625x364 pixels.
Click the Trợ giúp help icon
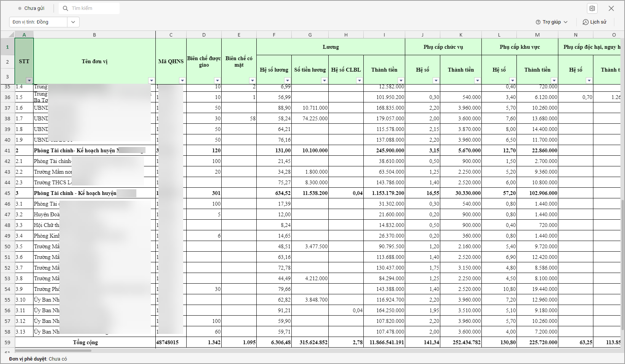click(538, 22)
